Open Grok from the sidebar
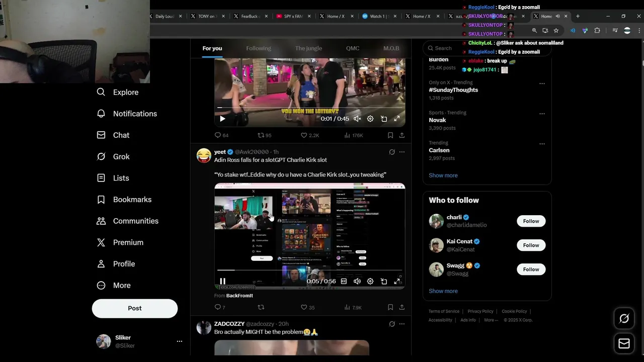The height and width of the screenshot is (362, 644). (x=113, y=156)
